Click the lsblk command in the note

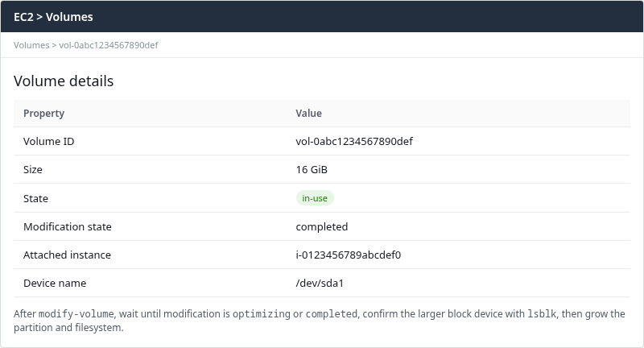pyautogui.click(x=542, y=314)
